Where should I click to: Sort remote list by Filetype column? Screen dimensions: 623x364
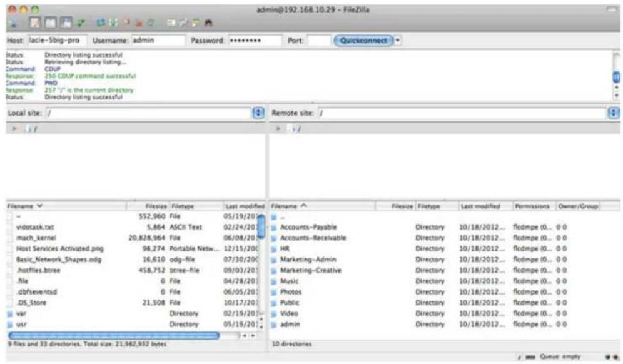[x=436, y=206]
